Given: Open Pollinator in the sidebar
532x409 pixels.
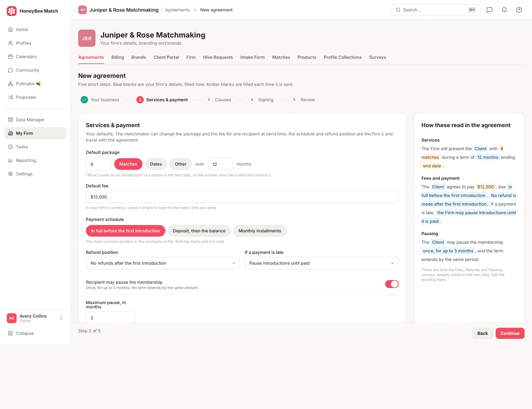Looking at the screenshot, I should click(x=35, y=84).
